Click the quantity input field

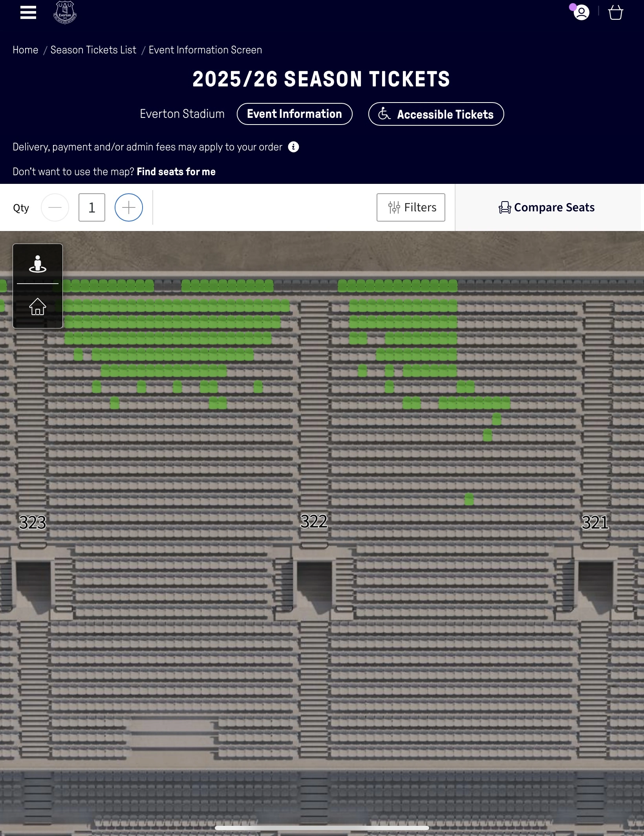(x=91, y=207)
